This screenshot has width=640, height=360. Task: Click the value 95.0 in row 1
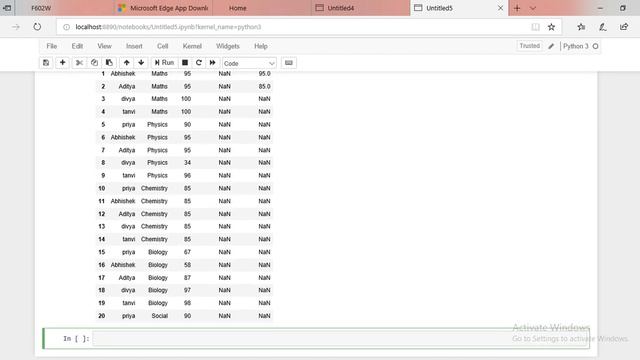[x=264, y=73]
